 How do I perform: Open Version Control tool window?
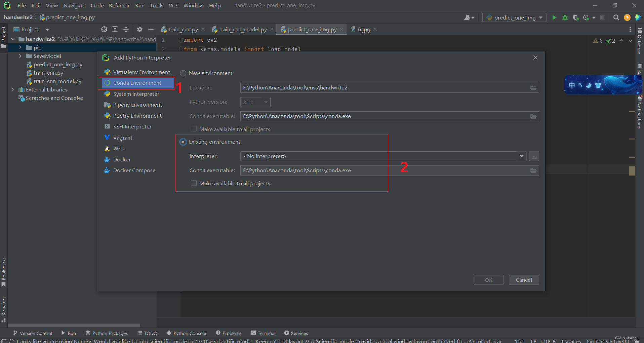(33, 333)
